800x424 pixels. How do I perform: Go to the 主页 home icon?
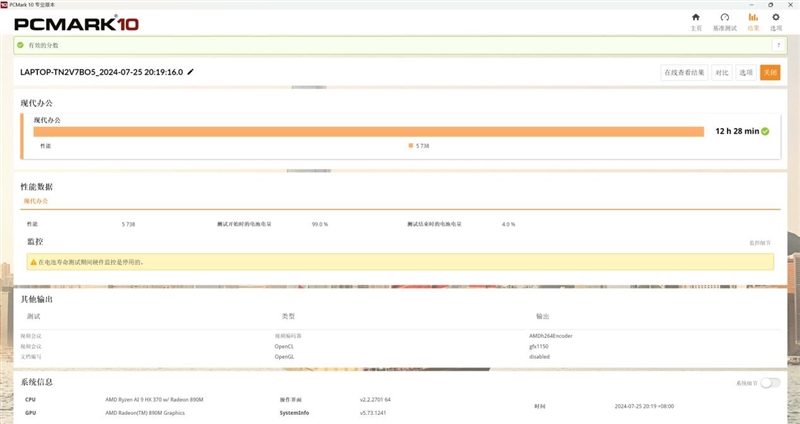tap(695, 17)
